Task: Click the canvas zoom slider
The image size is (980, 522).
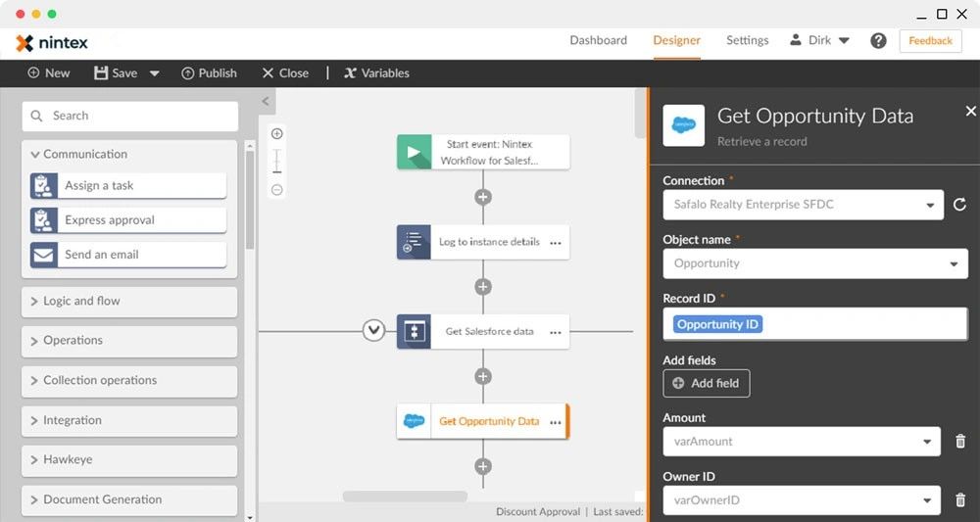Action: (277, 162)
